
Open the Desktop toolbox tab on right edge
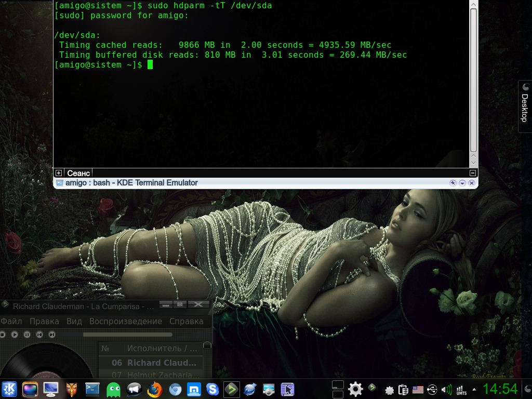point(525,107)
